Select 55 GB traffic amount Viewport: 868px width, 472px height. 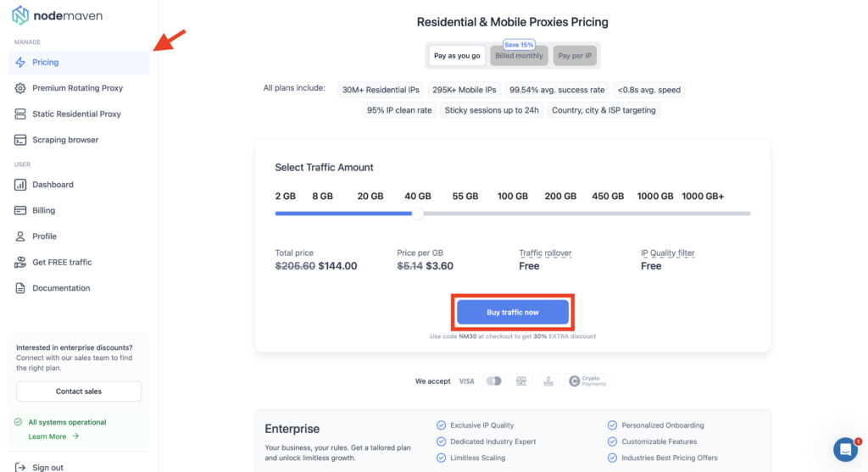tap(465, 197)
